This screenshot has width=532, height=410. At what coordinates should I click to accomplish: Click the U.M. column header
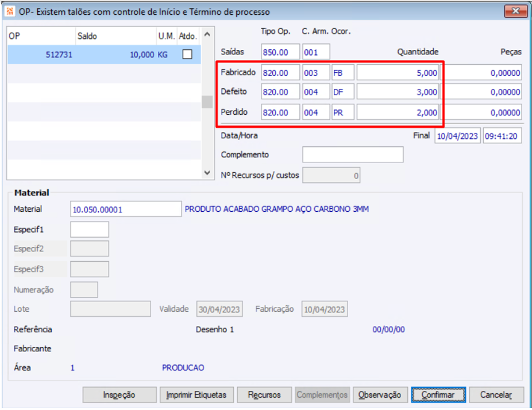[166, 36]
